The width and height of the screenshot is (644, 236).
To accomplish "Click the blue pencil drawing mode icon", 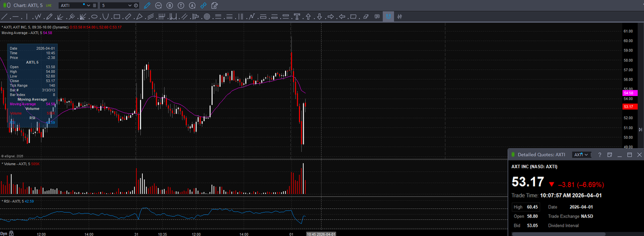I will tap(148, 5).
